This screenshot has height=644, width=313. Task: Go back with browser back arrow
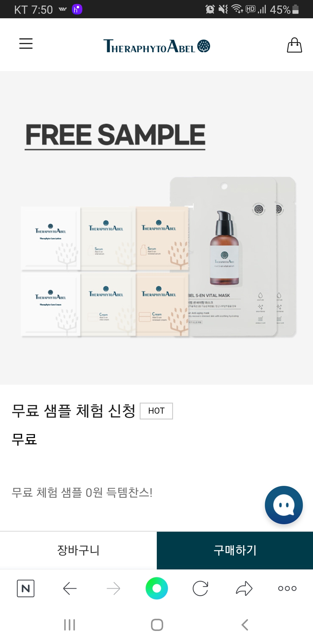(70, 588)
